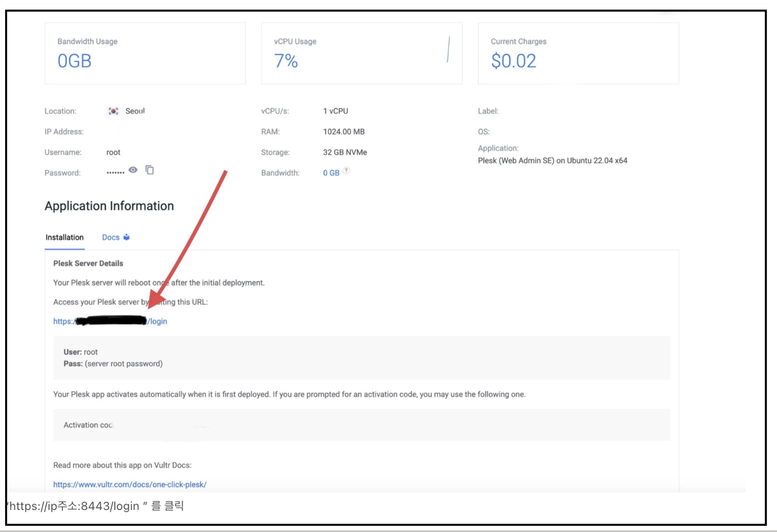Image resolution: width=777 pixels, height=532 pixels.
Task: Open the Docs tab
Action: coord(111,237)
